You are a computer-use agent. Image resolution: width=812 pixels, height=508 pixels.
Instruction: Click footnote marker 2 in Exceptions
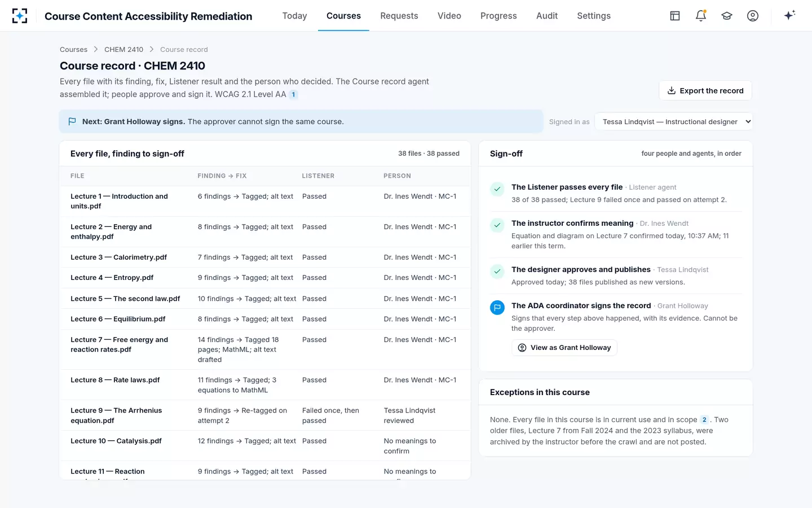pyautogui.click(x=704, y=420)
